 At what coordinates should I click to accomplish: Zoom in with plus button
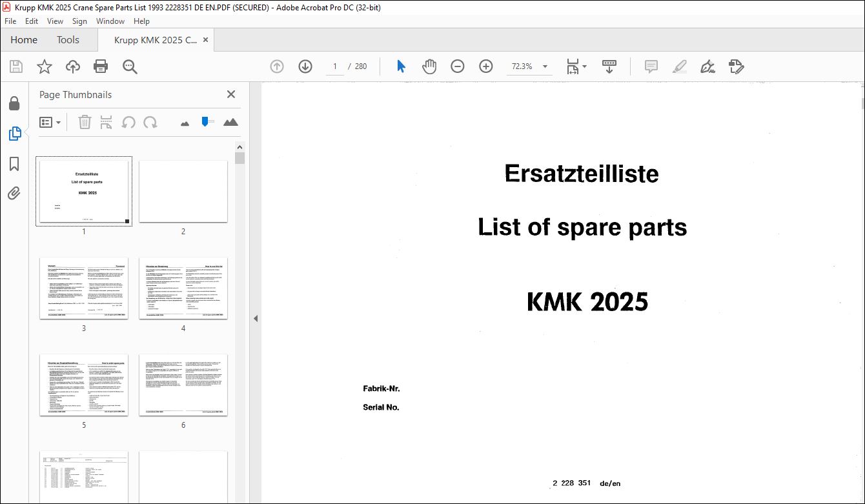click(x=486, y=66)
